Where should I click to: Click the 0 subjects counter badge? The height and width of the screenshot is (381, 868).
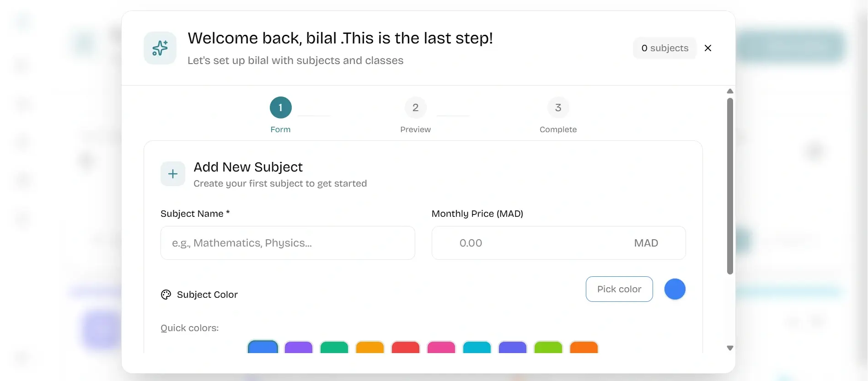click(x=664, y=48)
